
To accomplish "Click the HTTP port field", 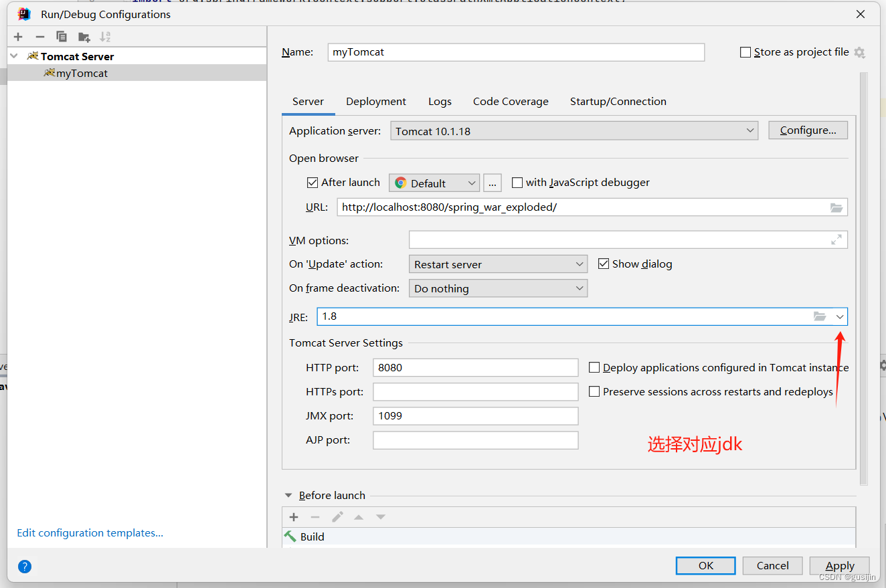I will (476, 367).
